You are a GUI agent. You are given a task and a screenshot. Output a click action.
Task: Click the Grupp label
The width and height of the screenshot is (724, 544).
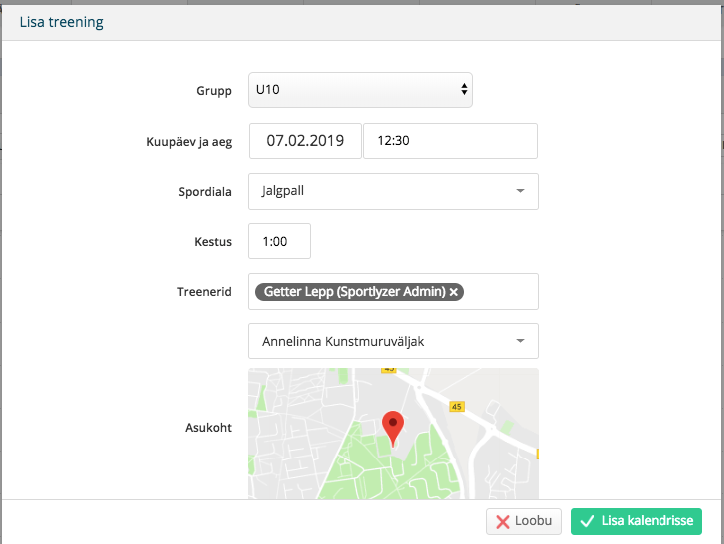click(x=214, y=91)
